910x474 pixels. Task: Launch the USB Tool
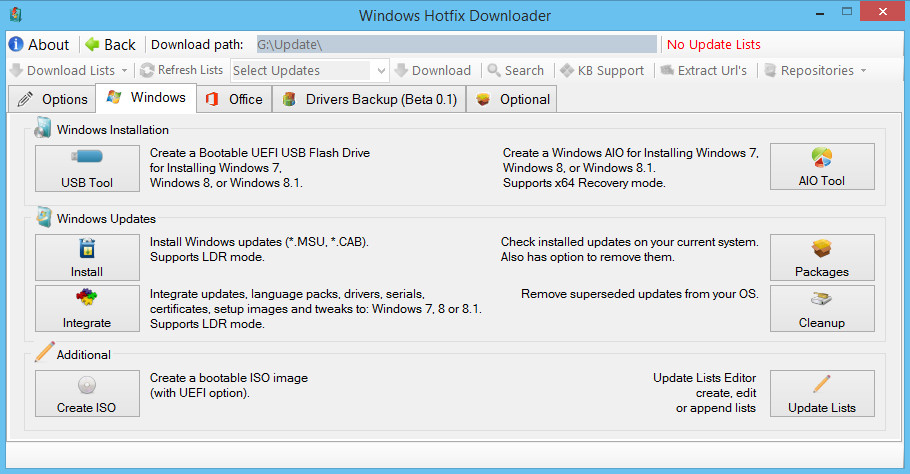click(87, 168)
